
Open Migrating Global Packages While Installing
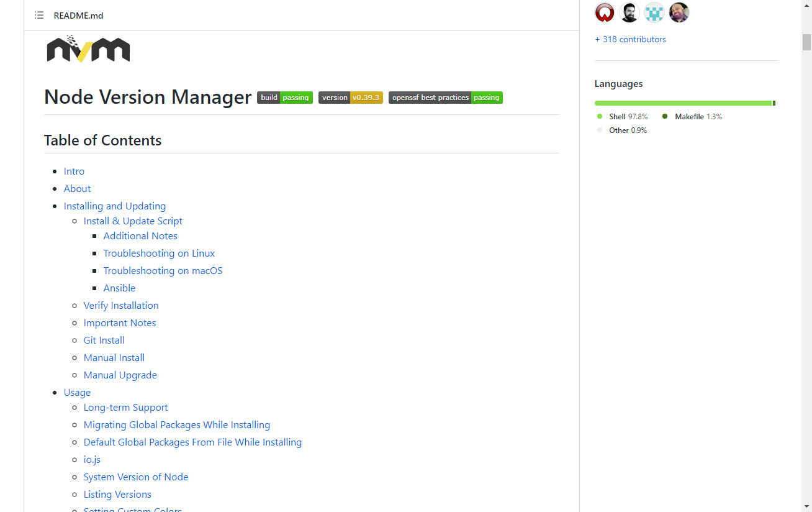[x=177, y=425]
